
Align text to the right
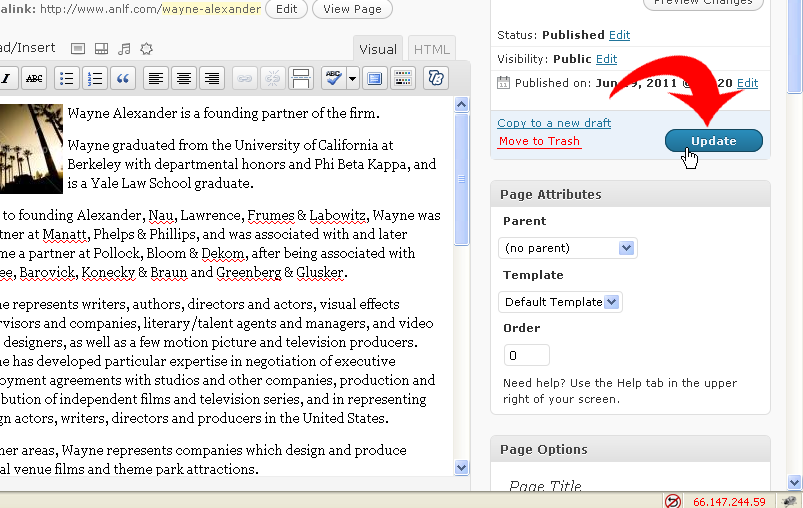tap(212, 78)
